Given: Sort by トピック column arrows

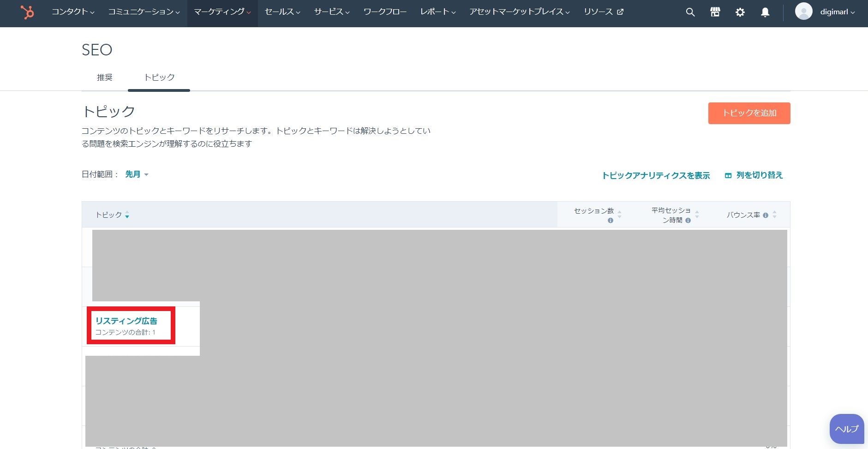Looking at the screenshot, I should click(x=127, y=215).
